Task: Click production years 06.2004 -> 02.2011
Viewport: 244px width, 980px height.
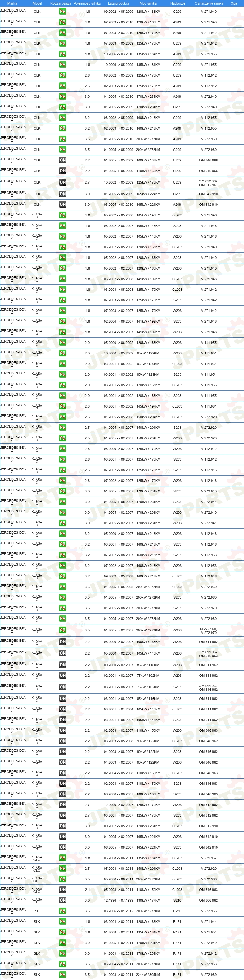Action: coord(119,964)
